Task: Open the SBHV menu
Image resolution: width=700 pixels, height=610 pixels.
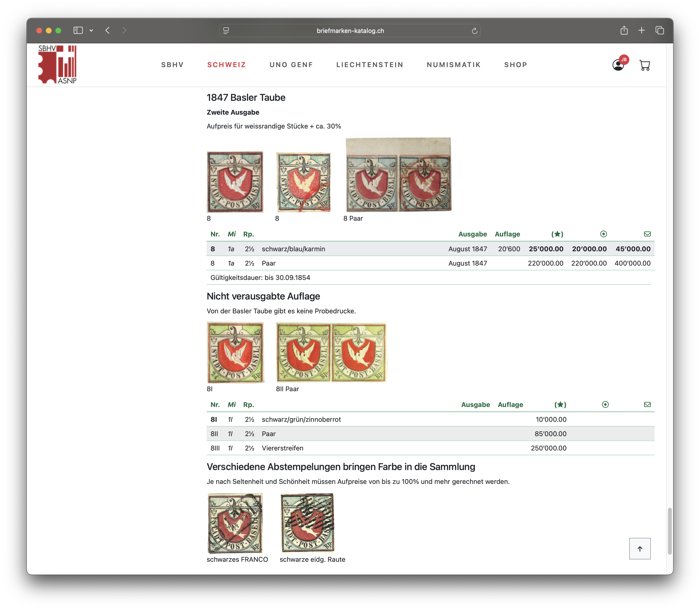Action: (x=172, y=65)
